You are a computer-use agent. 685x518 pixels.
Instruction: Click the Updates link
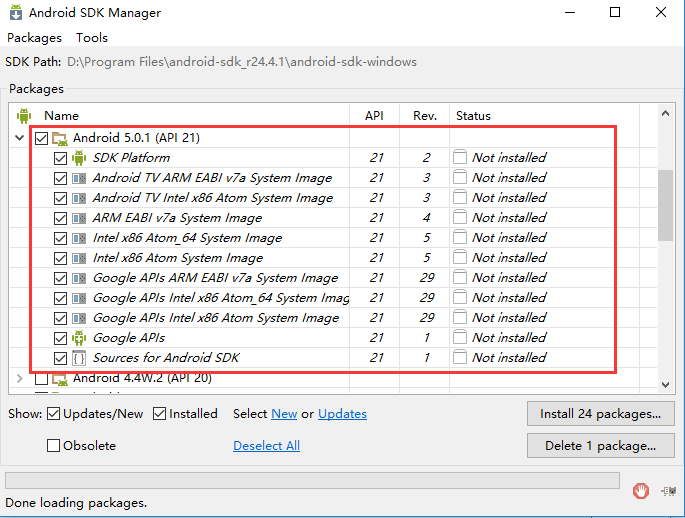tap(342, 414)
